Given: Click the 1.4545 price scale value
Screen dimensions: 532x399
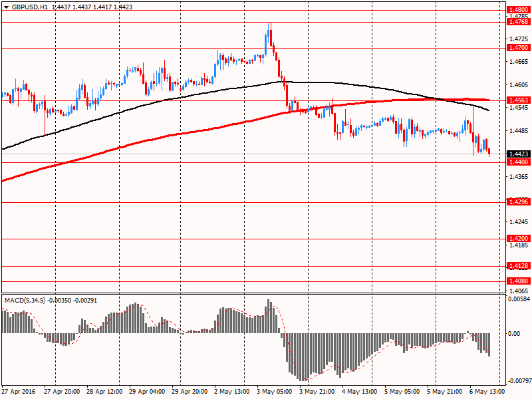Looking at the screenshot, I should (519, 108).
